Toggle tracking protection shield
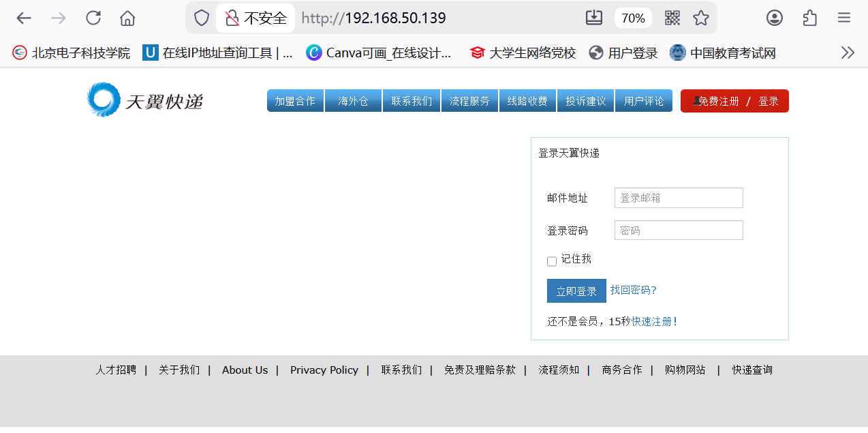This screenshot has width=868, height=433. pos(201,18)
